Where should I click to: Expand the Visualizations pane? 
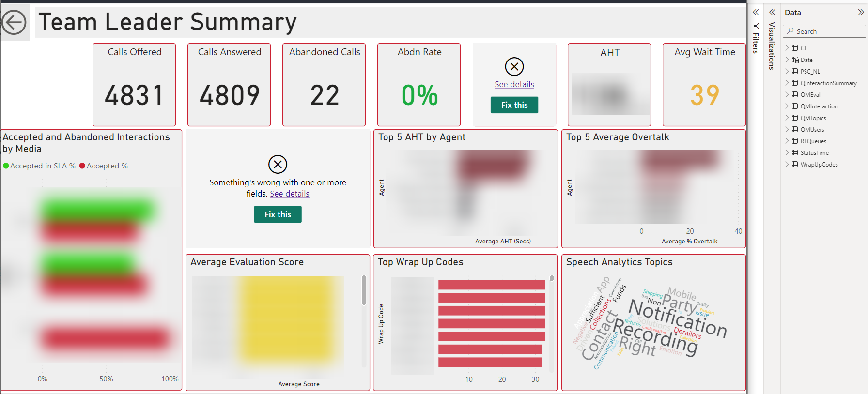pos(772,12)
